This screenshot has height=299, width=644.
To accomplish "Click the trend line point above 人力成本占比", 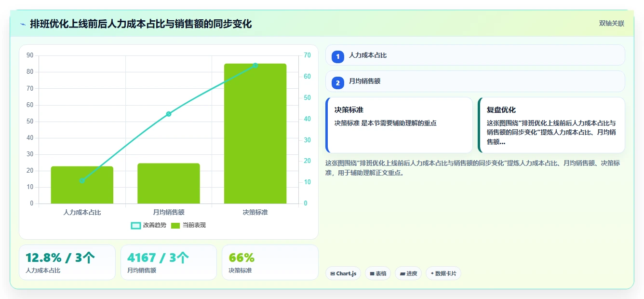I will [82, 180].
